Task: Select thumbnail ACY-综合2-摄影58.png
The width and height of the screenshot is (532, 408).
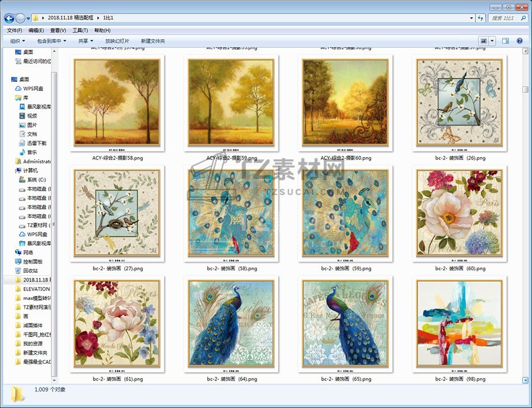Action: (x=117, y=103)
